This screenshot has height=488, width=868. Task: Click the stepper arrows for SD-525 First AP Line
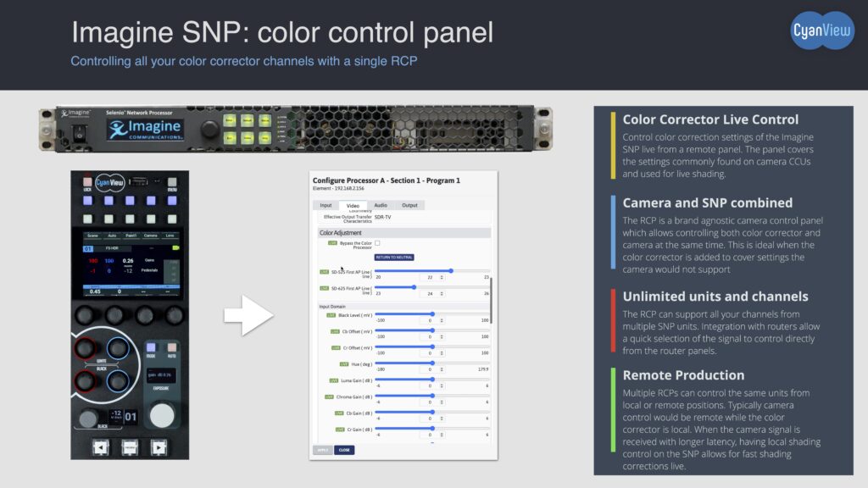pyautogui.click(x=441, y=277)
